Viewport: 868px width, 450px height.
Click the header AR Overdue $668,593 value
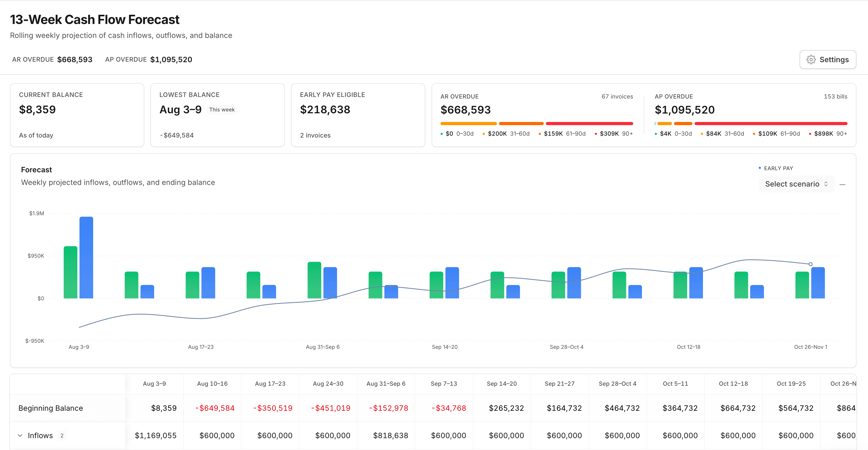point(75,60)
